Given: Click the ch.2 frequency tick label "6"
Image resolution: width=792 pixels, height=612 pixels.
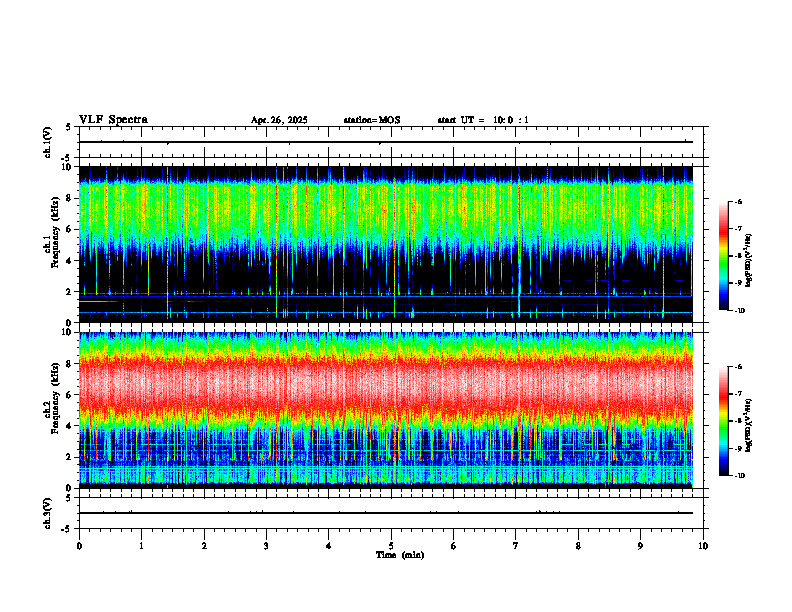Looking at the screenshot, I should (x=70, y=395).
